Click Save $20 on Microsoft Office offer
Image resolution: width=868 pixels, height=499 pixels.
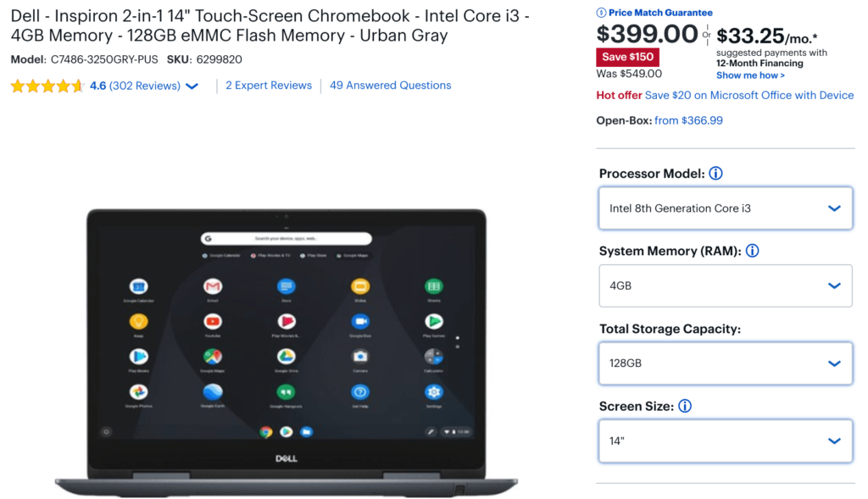pos(749,95)
